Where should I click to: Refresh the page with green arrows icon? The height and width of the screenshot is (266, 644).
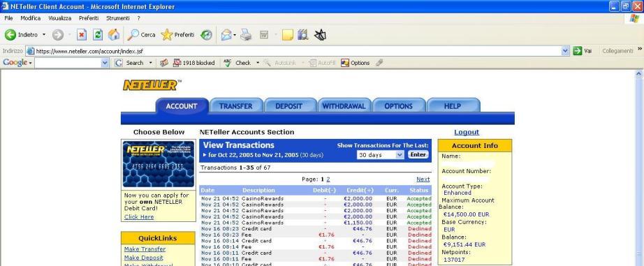98,35
